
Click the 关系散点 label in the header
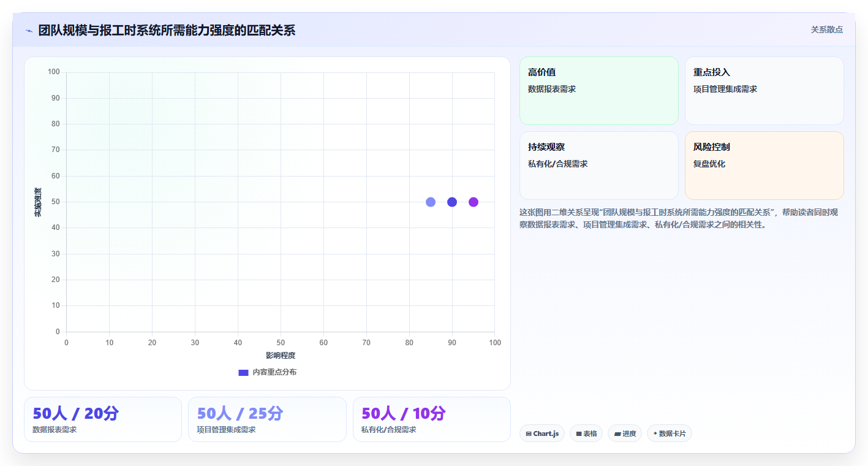tap(827, 29)
